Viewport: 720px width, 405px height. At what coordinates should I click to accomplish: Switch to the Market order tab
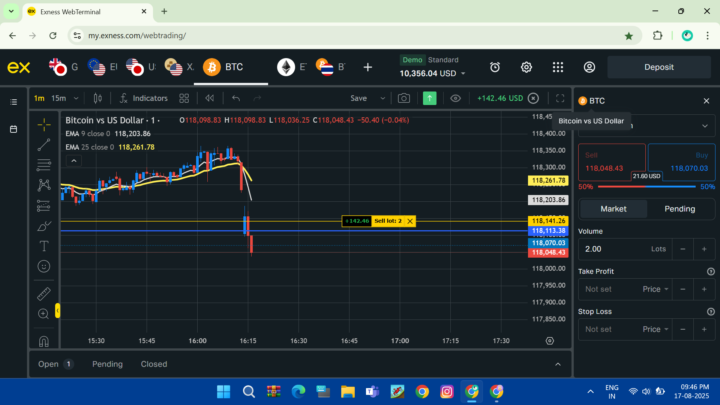tap(613, 209)
